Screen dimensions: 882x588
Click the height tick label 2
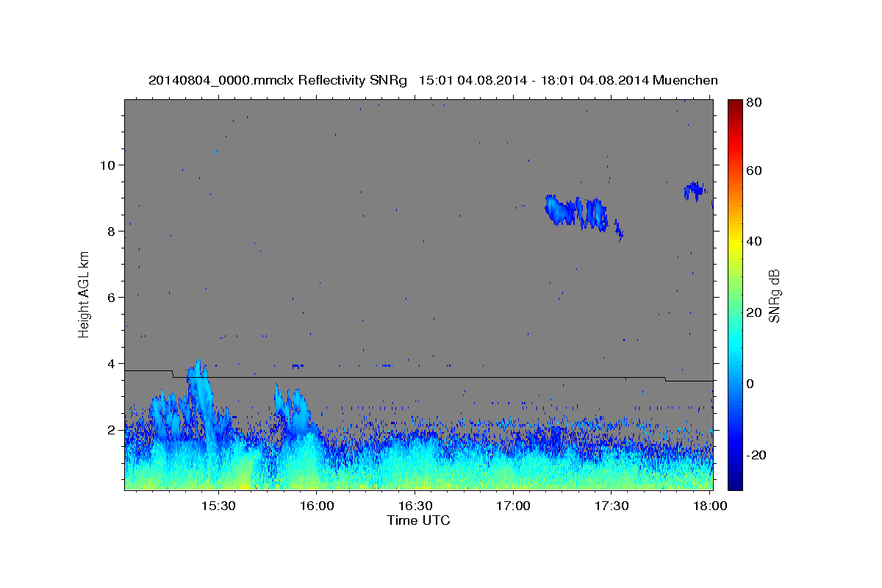(112, 429)
